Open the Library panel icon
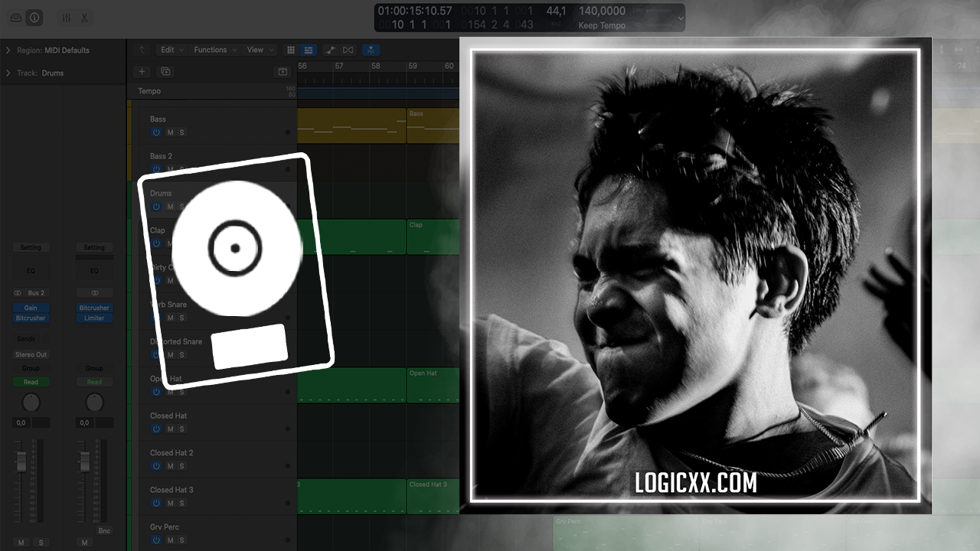The width and height of the screenshot is (980, 551). pos(16,18)
